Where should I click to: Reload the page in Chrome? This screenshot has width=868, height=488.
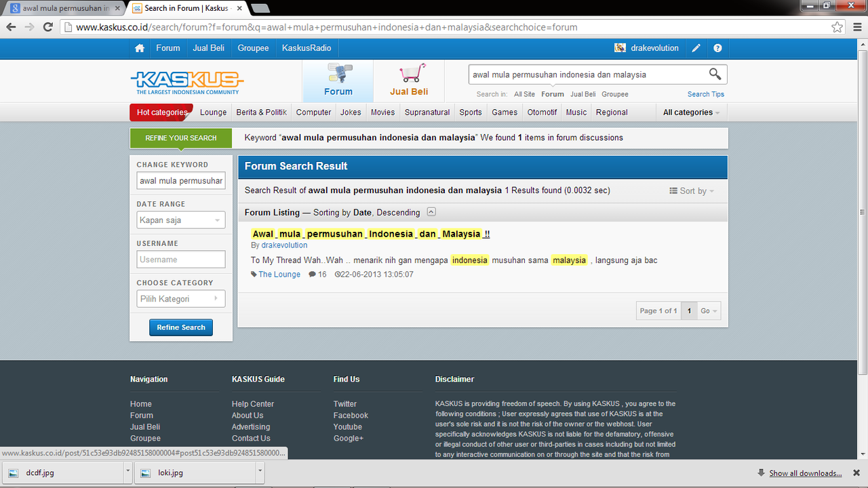(47, 27)
